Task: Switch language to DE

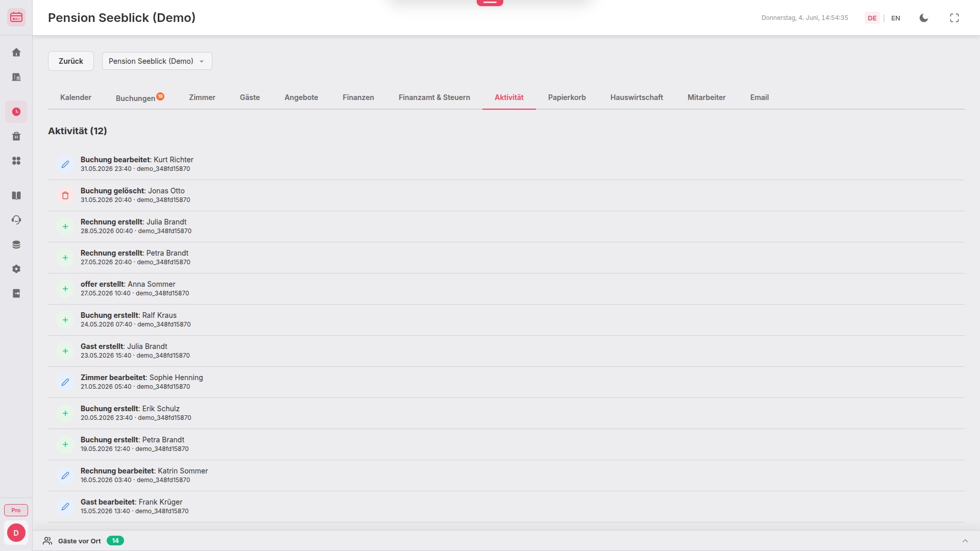Action: (872, 18)
